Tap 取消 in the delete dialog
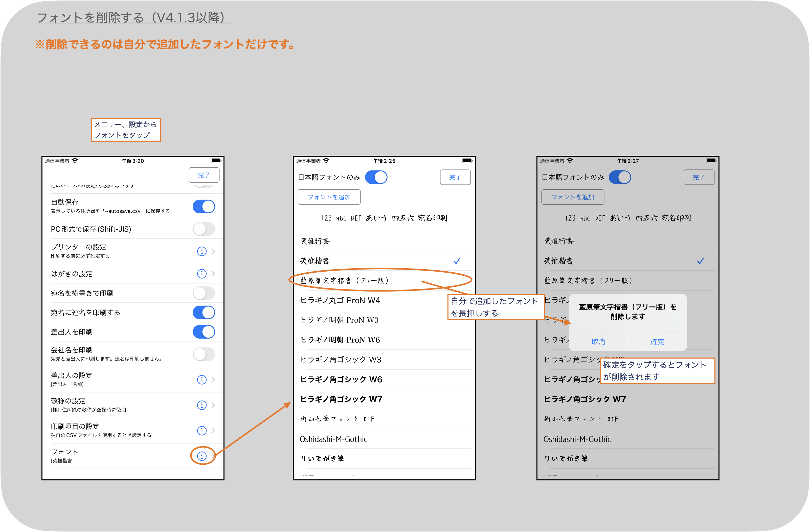Image resolution: width=810 pixels, height=532 pixels. click(x=598, y=341)
